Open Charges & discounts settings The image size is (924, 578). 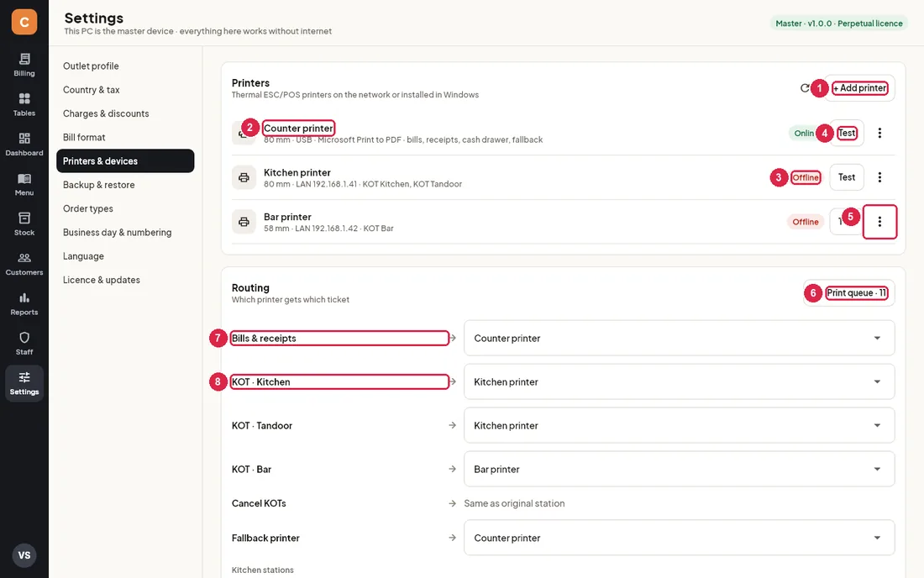(125, 113)
